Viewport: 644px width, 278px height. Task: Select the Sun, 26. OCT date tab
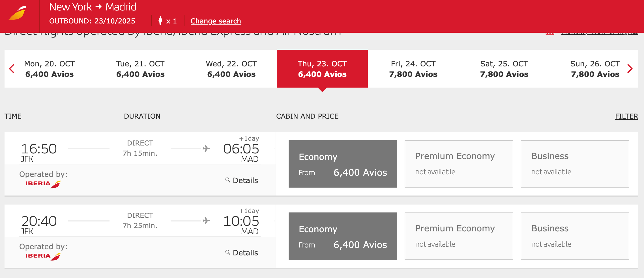pyautogui.click(x=595, y=69)
